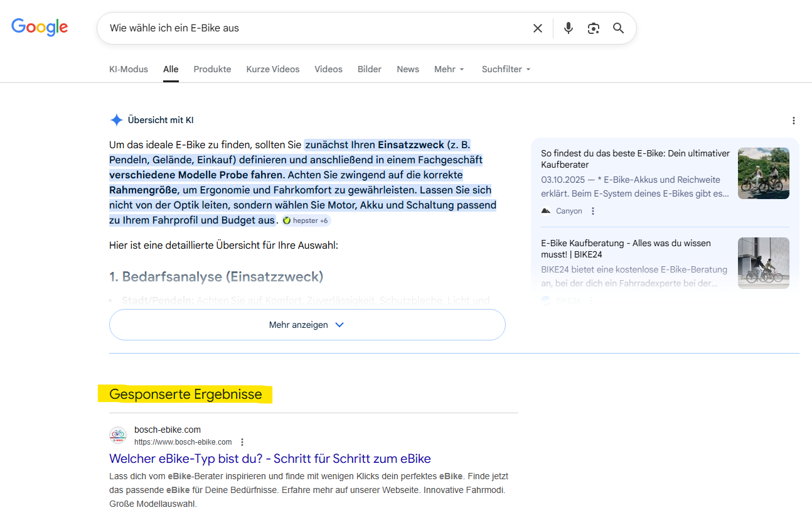Click the bosch-ebike.com favicon

[x=118, y=435]
